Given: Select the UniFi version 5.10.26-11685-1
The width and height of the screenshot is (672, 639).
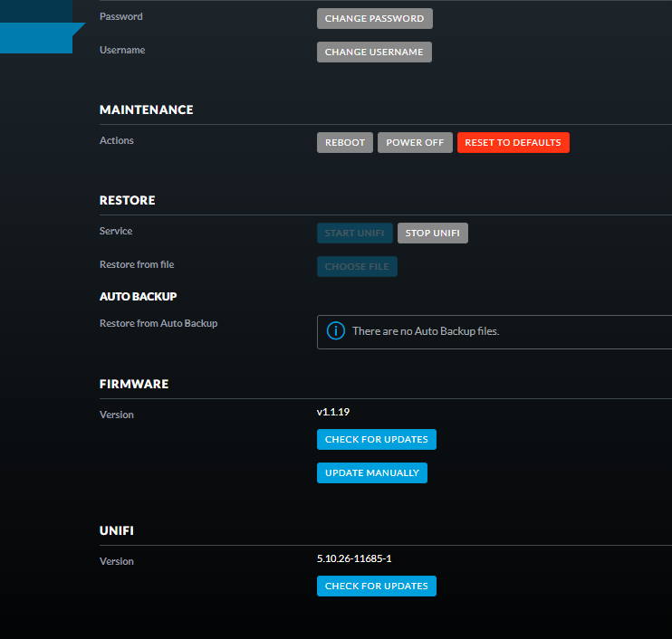Looking at the screenshot, I should pos(354,558).
